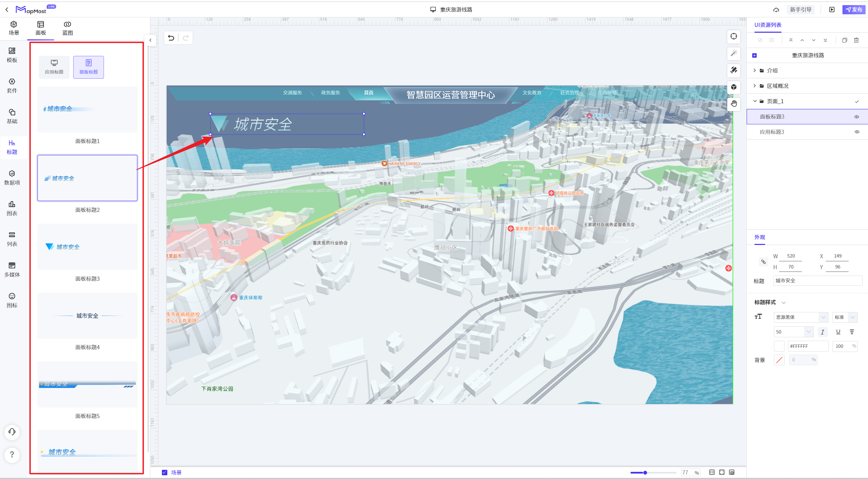Expand the 区域概况 folder

pos(755,86)
